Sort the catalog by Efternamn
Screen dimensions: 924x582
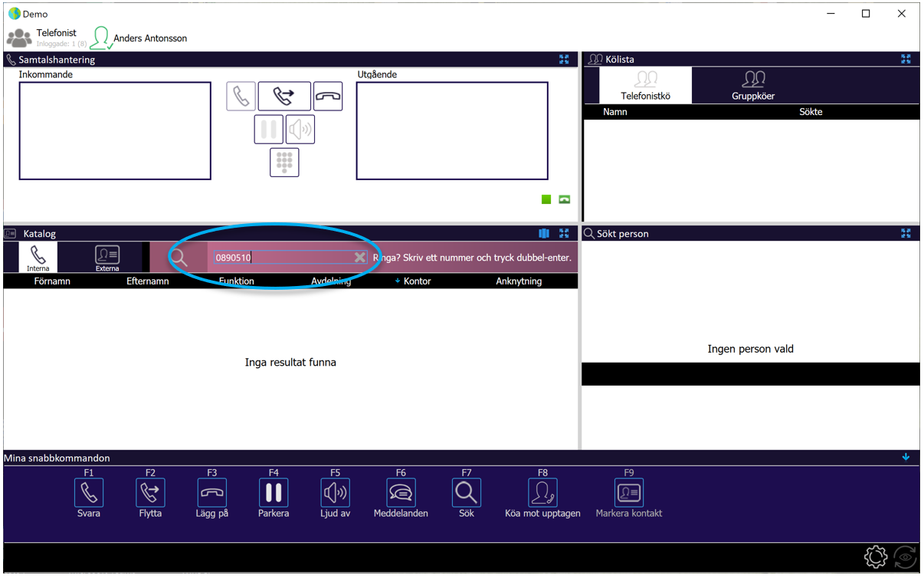(148, 281)
